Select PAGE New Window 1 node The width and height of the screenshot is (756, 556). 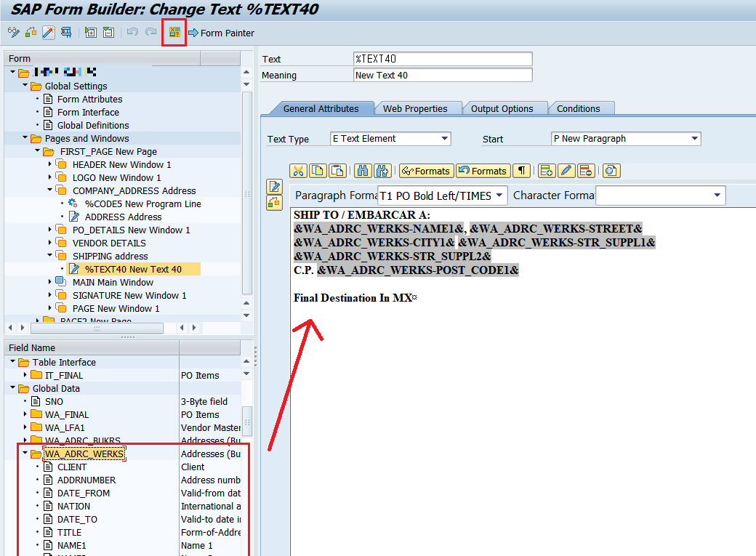(x=116, y=308)
